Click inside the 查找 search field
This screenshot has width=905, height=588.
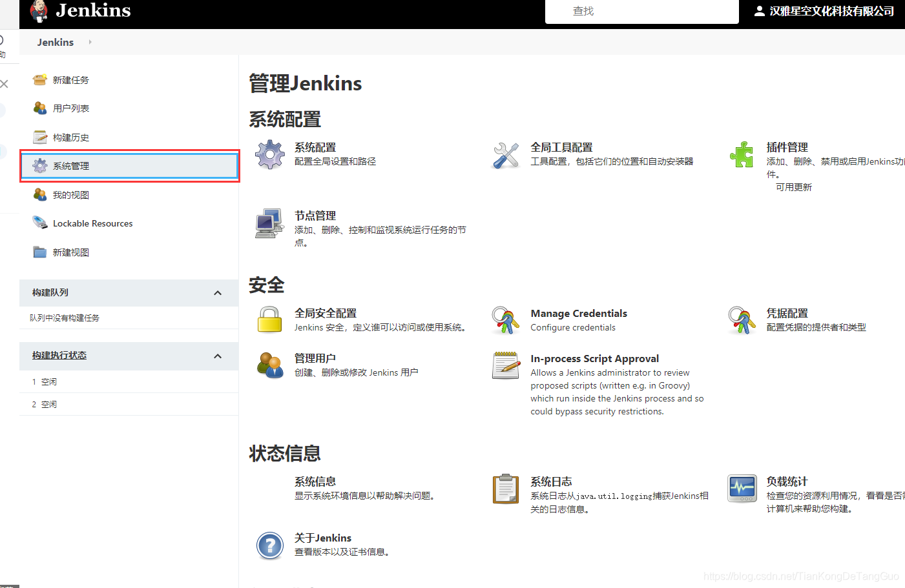pyautogui.click(x=641, y=10)
